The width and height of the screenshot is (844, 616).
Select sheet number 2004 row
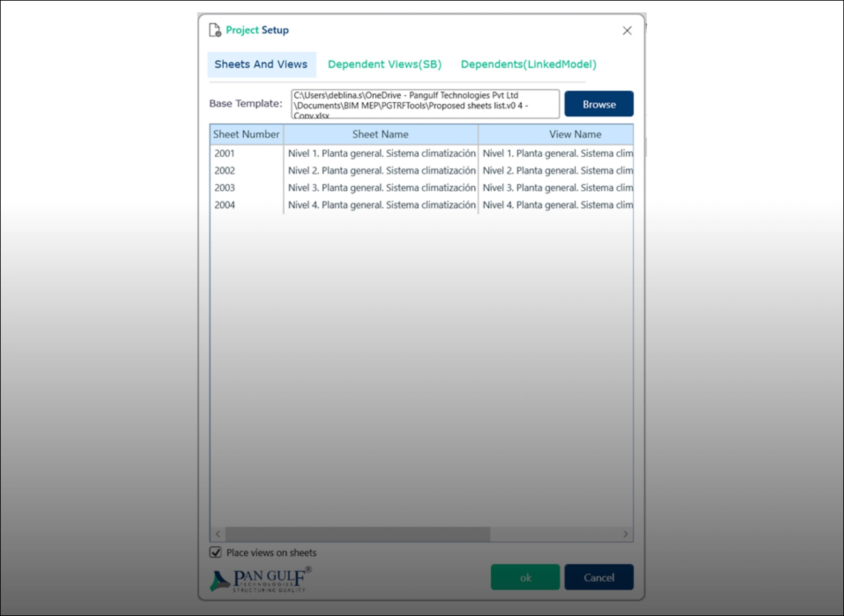(225, 205)
